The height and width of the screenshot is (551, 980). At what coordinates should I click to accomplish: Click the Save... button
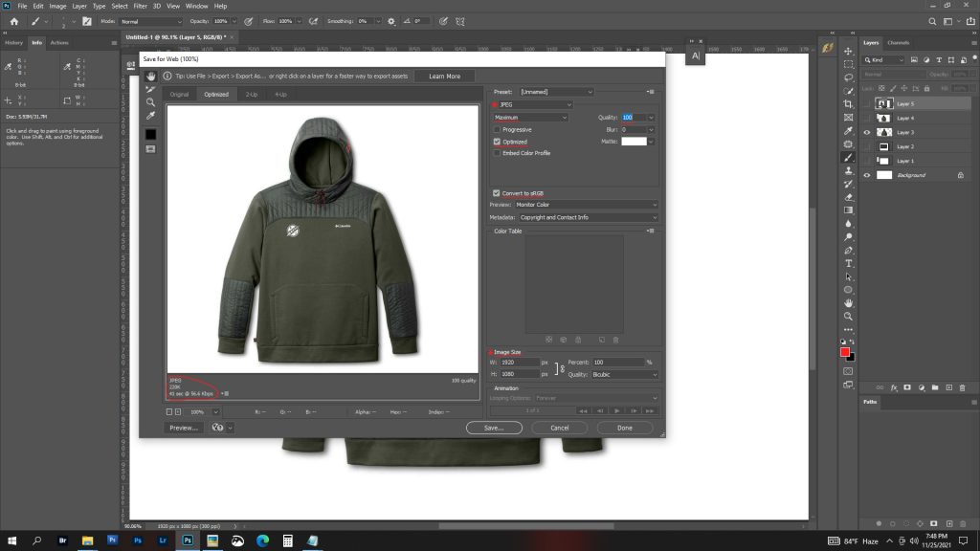[x=494, y=428]
